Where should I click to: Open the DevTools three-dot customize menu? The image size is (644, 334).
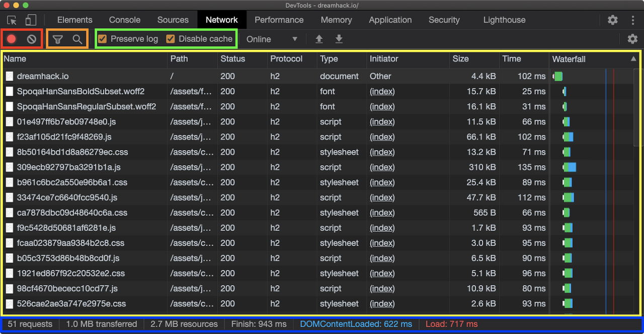point(633,20)
